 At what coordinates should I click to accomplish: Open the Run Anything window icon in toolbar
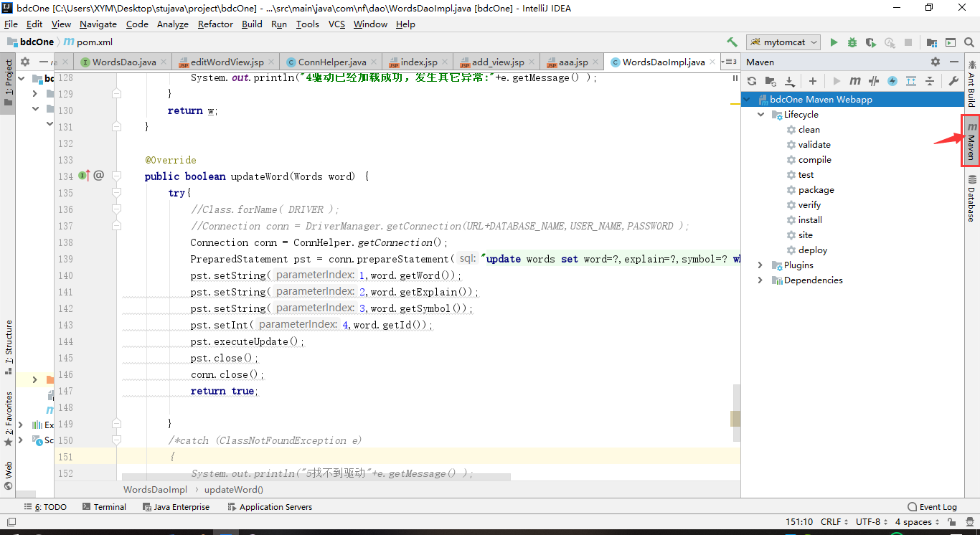click(951, 42)
